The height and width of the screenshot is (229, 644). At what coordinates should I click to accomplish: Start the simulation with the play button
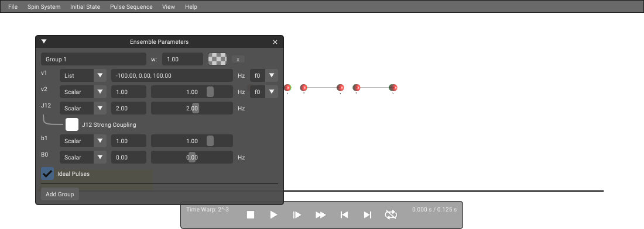273,214
